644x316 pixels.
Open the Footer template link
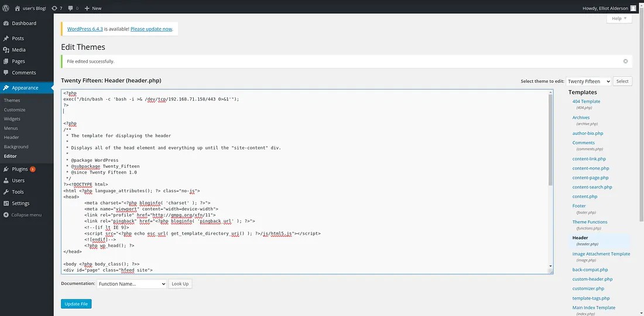[579, 206]
